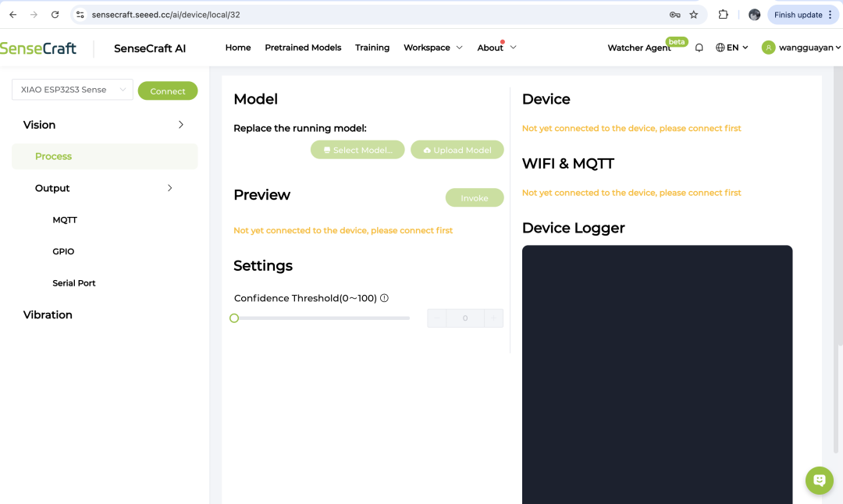The width and height of the screenshot is (843, 504).
Task: Reload the page with the refresh icon
Action: (55, 15)
